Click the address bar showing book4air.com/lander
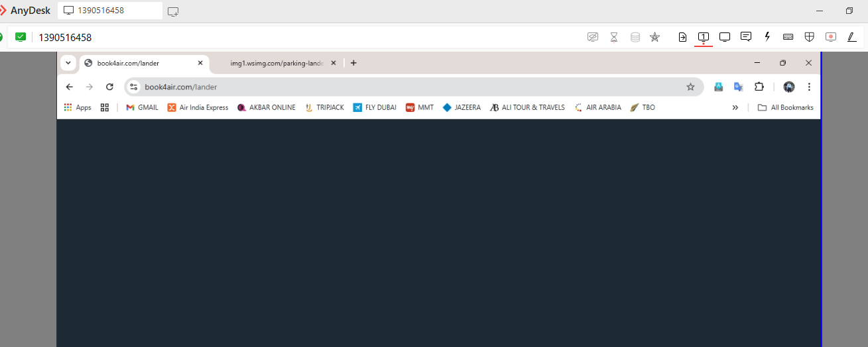This screenshot has width=868, height=347. coord(398,87)
